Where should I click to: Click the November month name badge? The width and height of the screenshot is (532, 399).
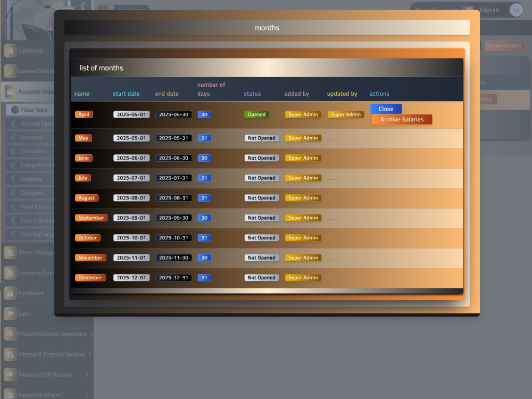pyautogui.click(x=90, y=258)
